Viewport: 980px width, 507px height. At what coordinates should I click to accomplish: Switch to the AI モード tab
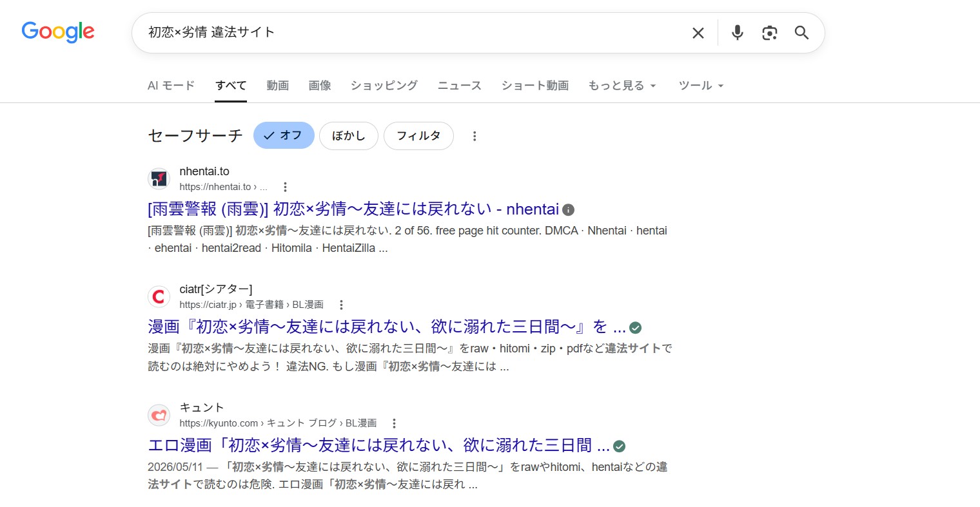click(x=171, y=86)
